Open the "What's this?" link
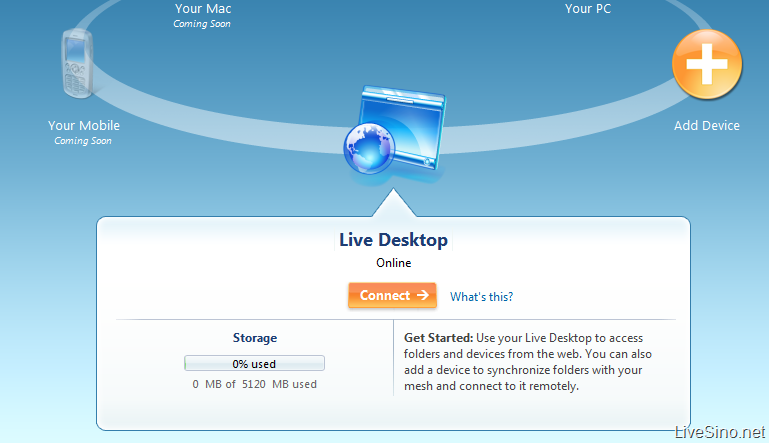Screen dimensions: 769x443 481,296
